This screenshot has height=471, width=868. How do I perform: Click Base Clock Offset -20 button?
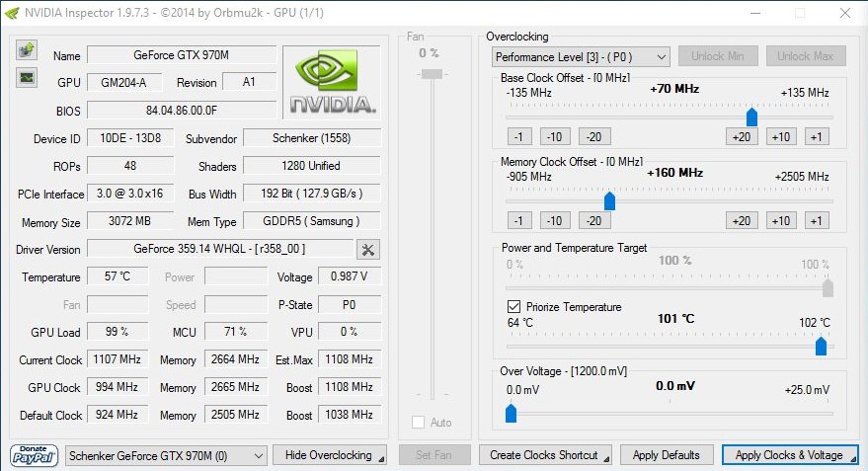pos(594,136)
